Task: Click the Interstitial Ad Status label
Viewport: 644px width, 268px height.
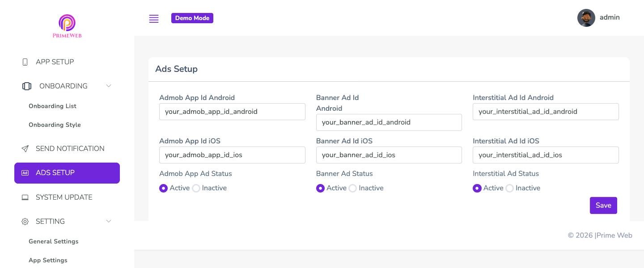Action: 506,174
